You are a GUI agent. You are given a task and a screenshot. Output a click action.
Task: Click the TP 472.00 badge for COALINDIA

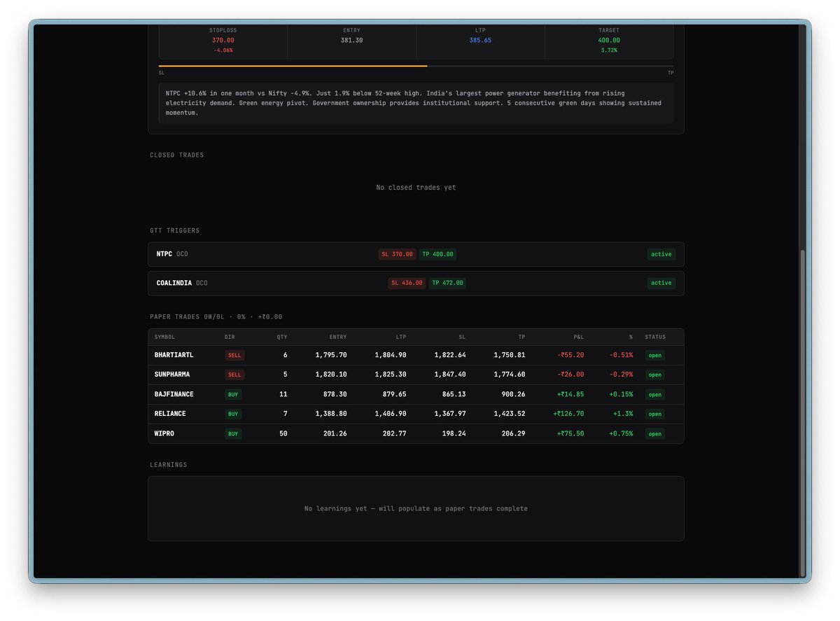pyautogui.click(x=447, y=283)
